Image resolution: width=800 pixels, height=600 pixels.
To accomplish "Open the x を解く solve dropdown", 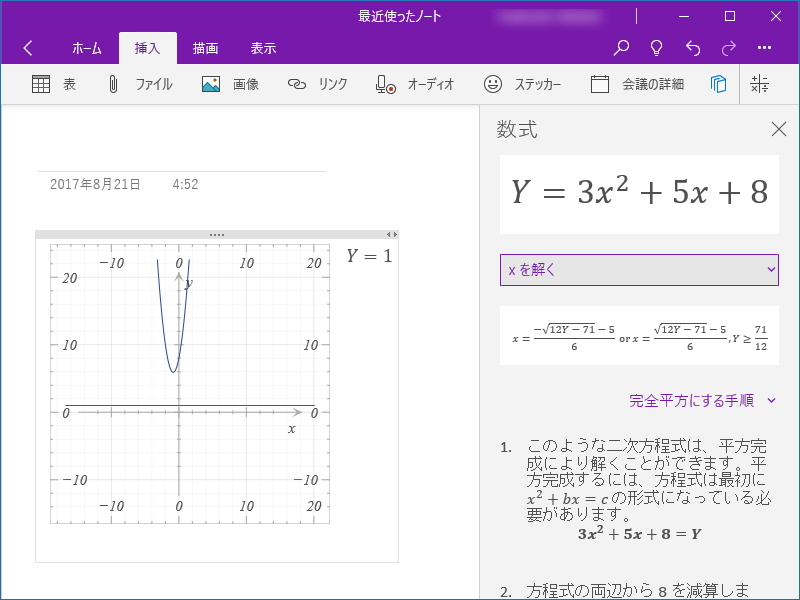I will coord(639,270).
